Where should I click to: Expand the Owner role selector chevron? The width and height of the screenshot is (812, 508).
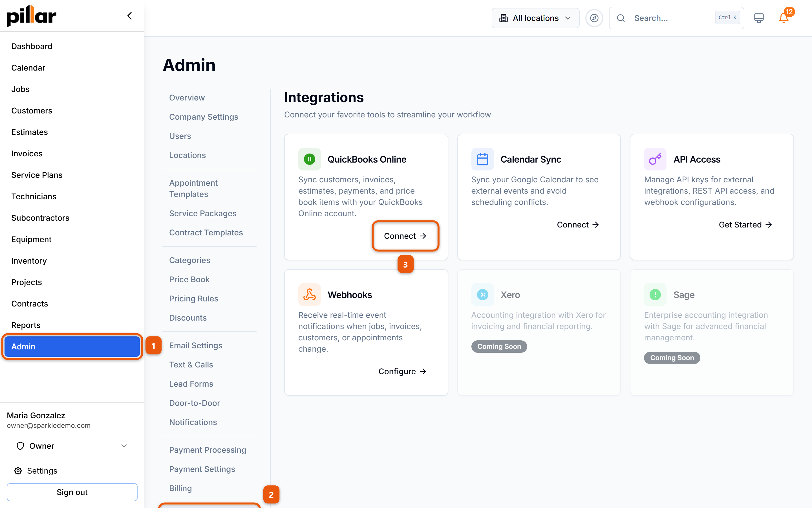click(x=124, y=446)
